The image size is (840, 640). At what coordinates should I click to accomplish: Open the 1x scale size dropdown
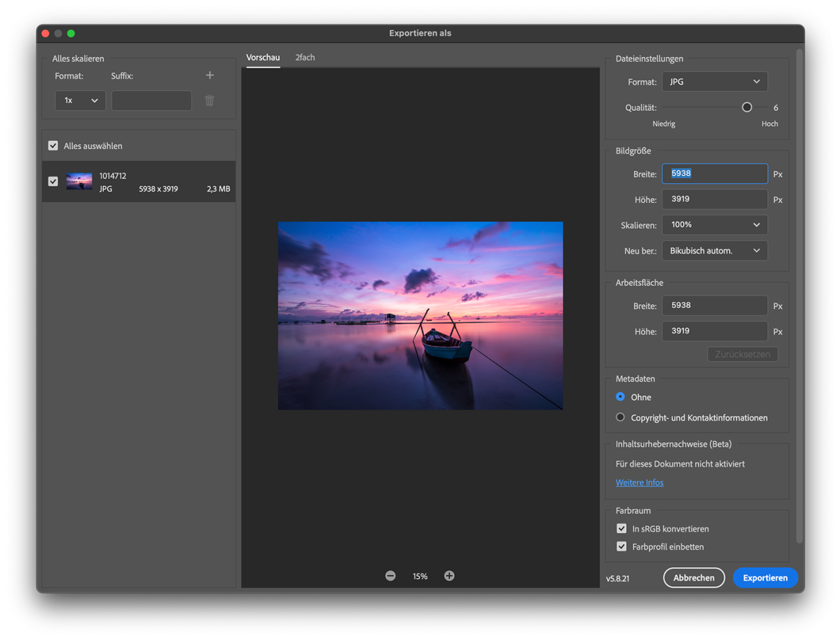(80, 100)
